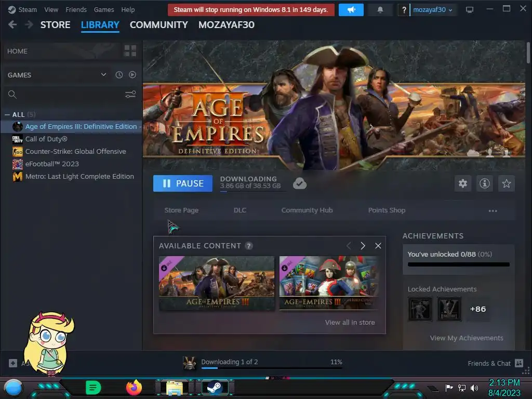Open the first DLC thumbnail
This screenshot has height=399, width=532.
(x=217, y=283)
